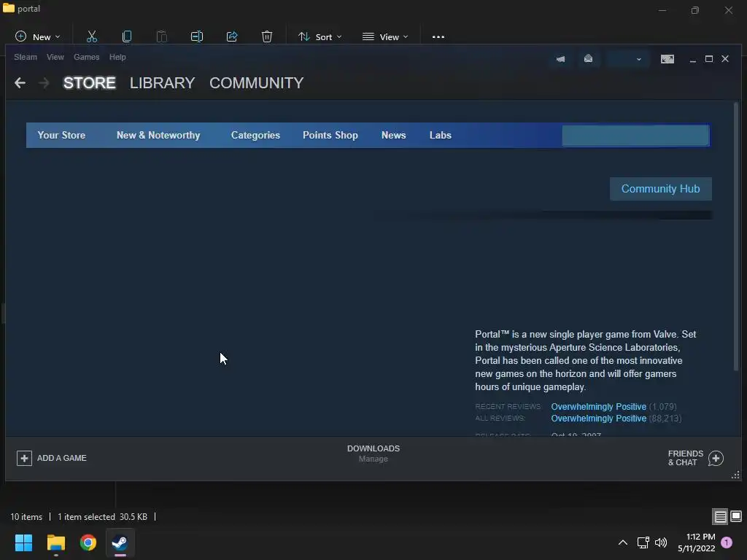
Task: Open the Points Shop tab
Action: click(330, 135)
